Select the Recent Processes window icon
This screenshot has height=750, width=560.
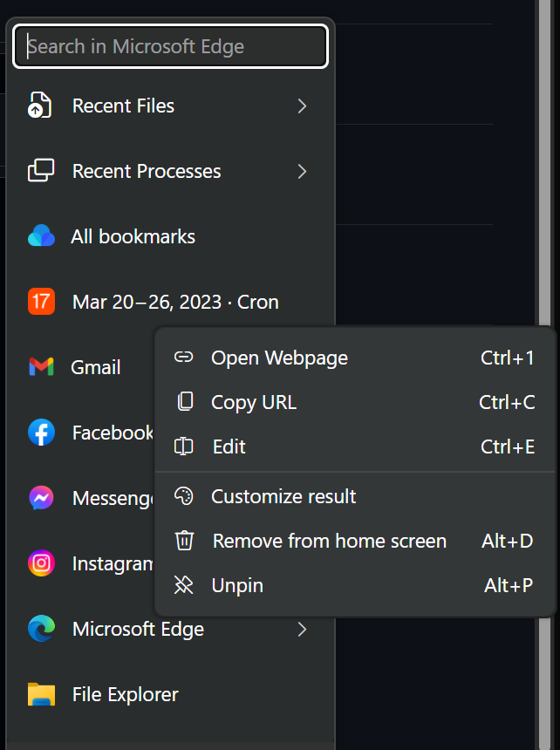40,171
